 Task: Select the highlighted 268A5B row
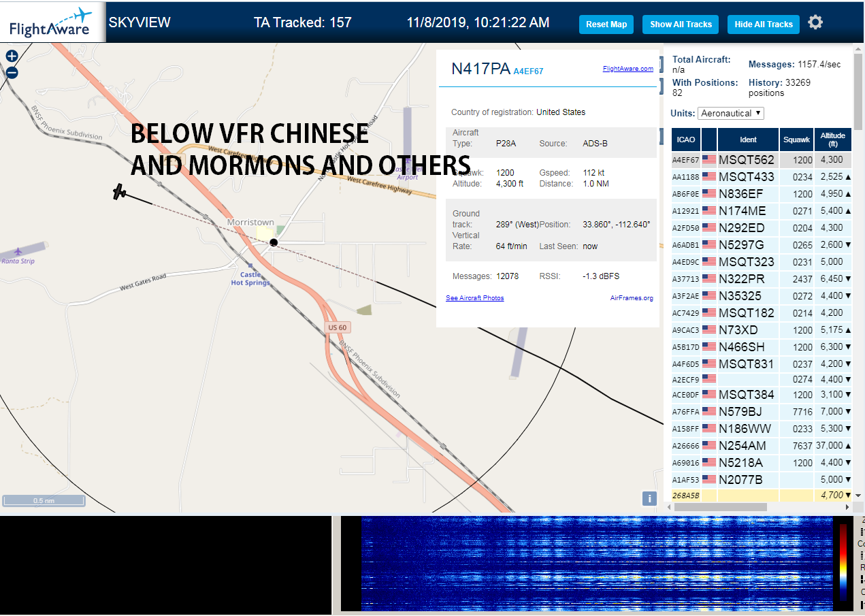(x=762, y=495)
